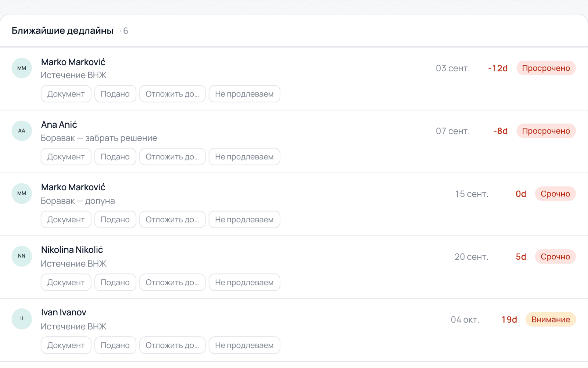Click Документ in the Боравак — допуна row
This screenshot has width=588, height=368.
click(x=66, y=220)
